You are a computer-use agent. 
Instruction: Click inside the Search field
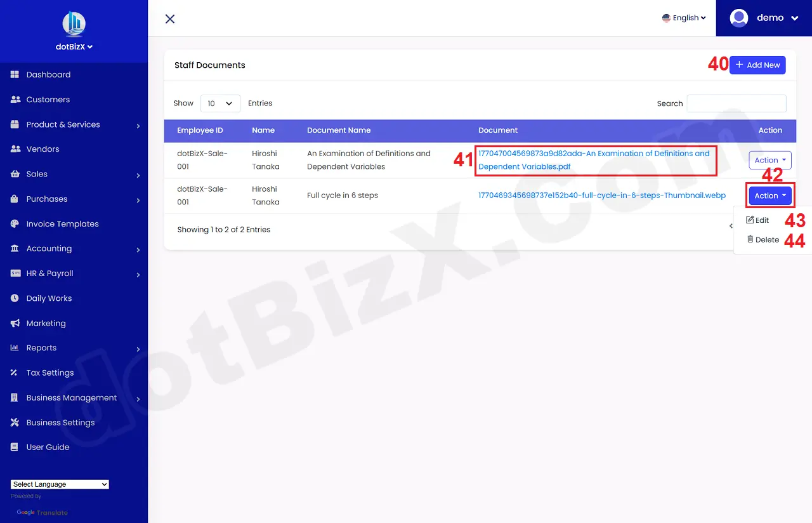[736, 103]
